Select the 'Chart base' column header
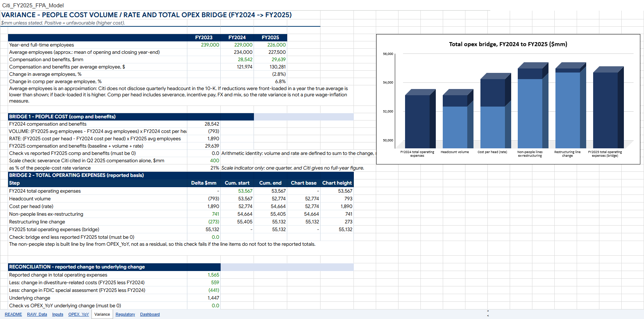Image resolution: width=644 pixels, height=319 pixels. click(x=304, y=183)
